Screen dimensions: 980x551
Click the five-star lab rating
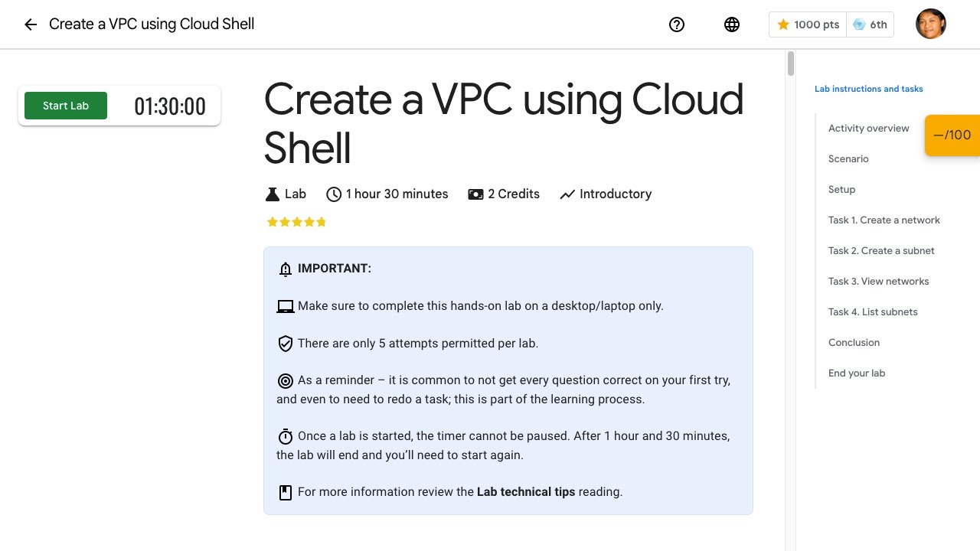296,222
